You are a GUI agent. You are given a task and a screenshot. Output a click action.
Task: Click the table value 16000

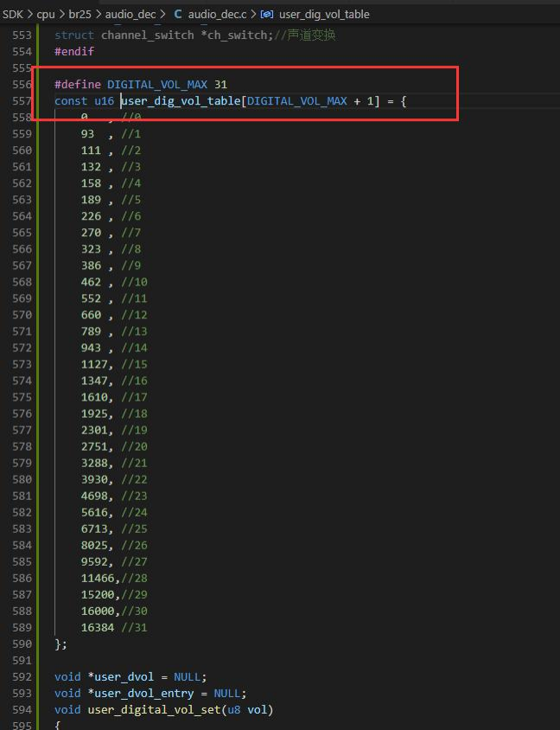coord(97,611)
